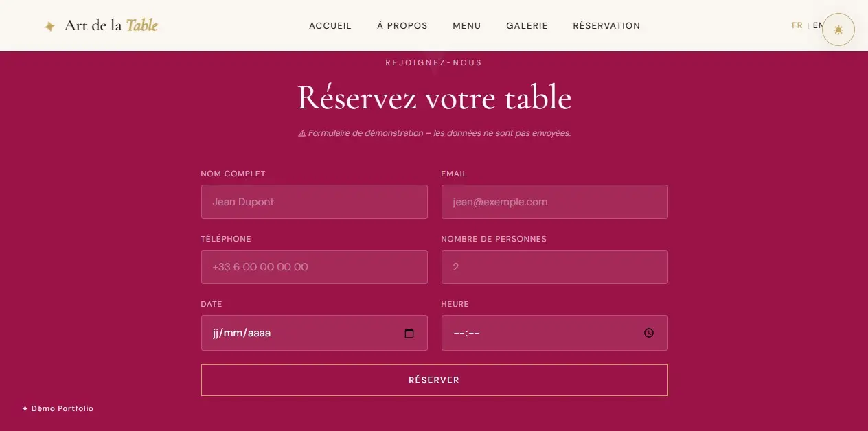Open the Galerie page
This screenshot has width=868, height=431.
coord(527,25)
